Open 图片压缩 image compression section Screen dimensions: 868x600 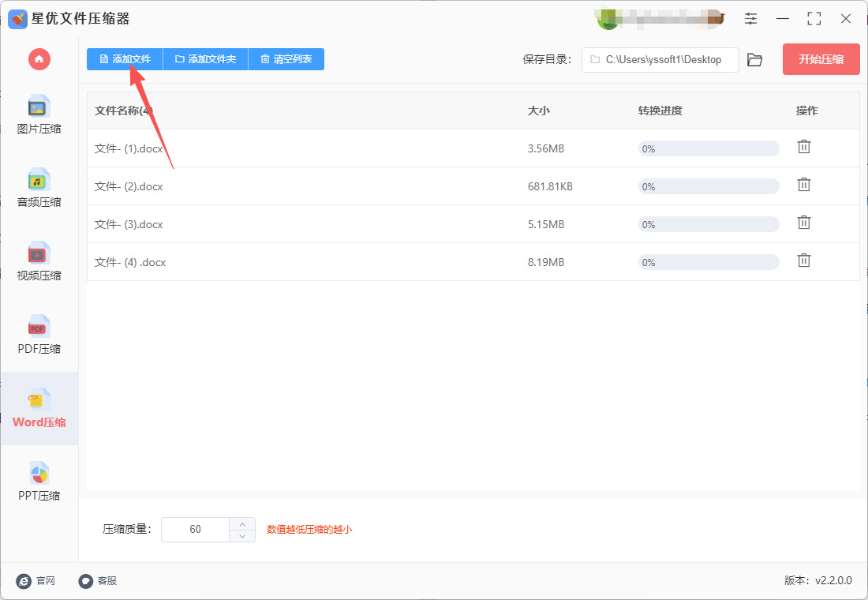pyautogui.click(x=39, y=114)
